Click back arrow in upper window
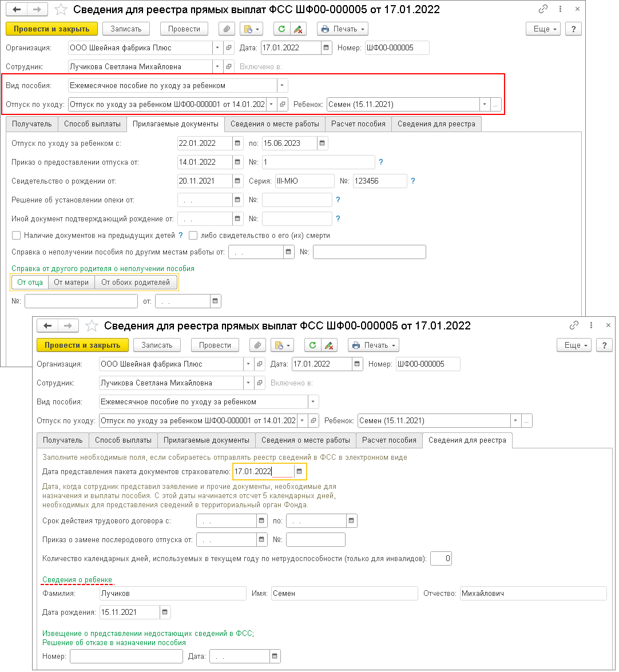This screenshot has width=619, height=672. [x=17, y=9]
